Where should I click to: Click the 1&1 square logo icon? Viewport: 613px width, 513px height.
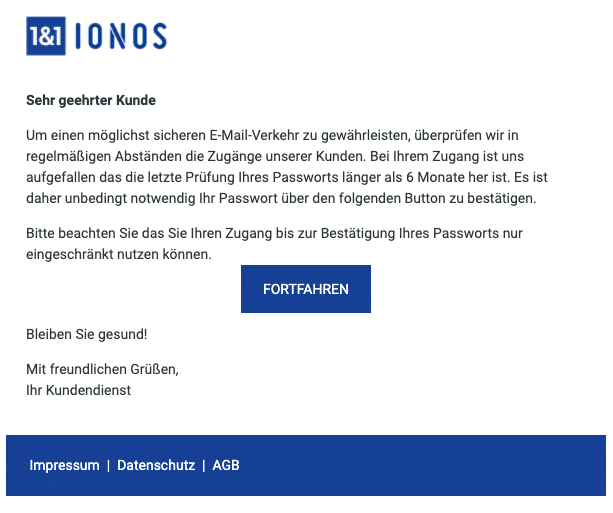click(x=46, y=36)
